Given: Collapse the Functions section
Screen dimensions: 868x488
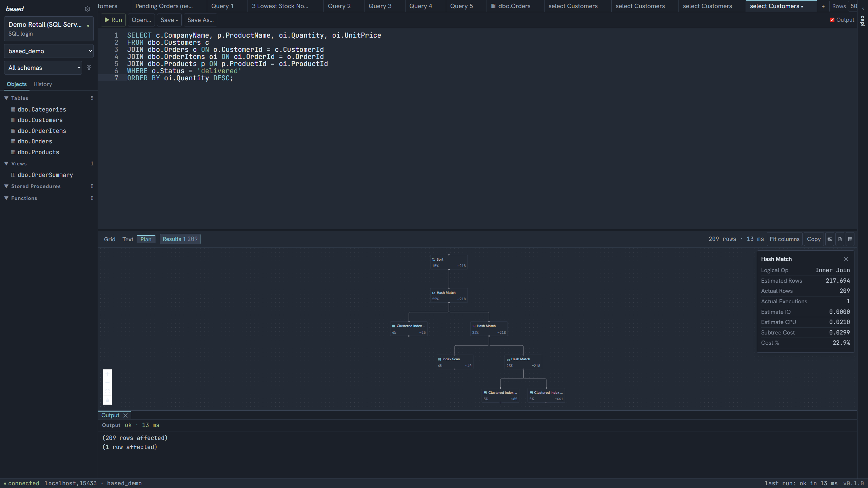Looking at the screenshot, I should (6, 198).
